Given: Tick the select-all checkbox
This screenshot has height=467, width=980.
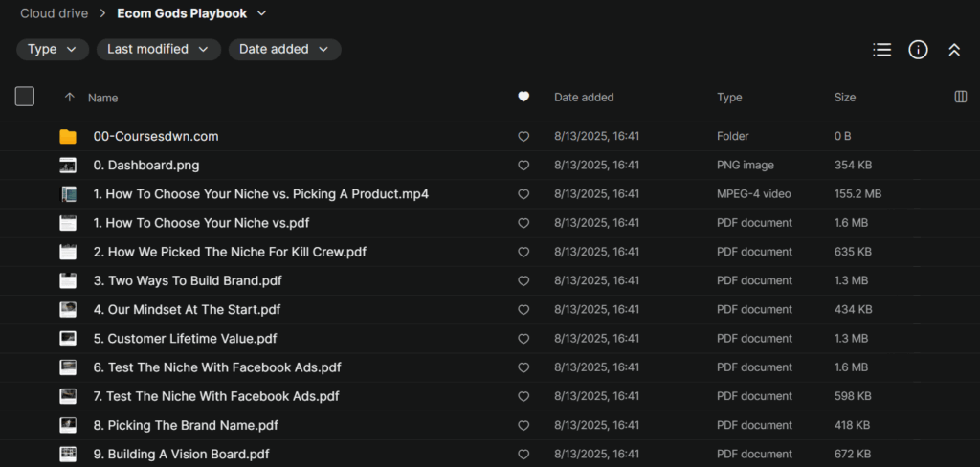Looking at the screenshot, I should [x=25, y=97].
